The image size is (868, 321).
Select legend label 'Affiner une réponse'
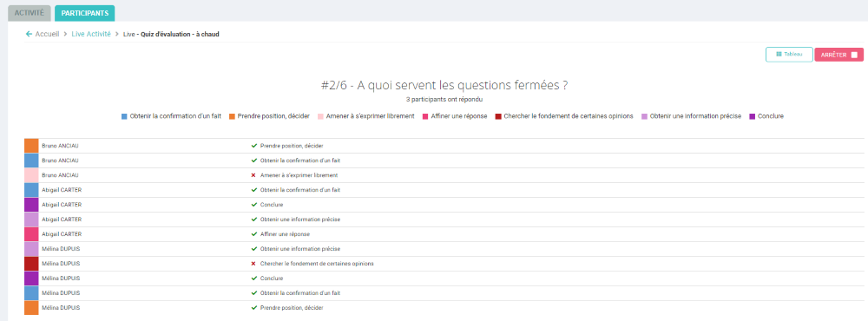point(459,116)
